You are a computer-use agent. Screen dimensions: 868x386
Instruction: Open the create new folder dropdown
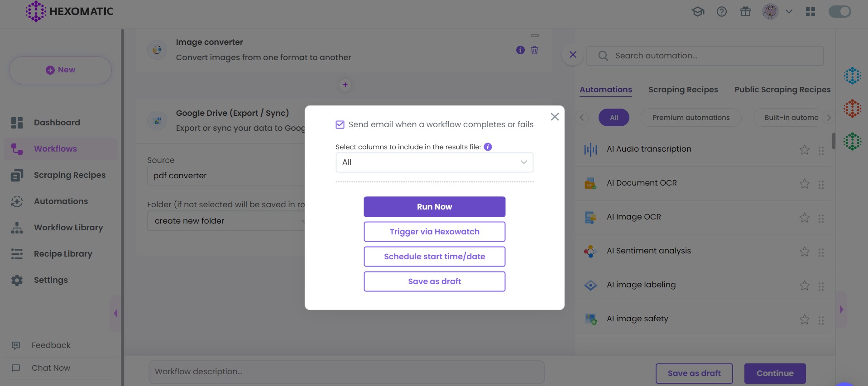(x=226, y=221)
